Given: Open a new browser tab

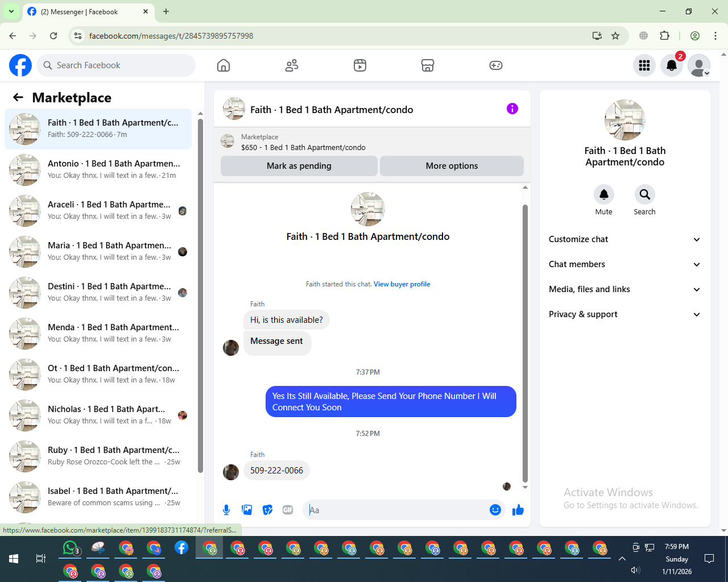Looking at the screenshot, I should 166,11.
